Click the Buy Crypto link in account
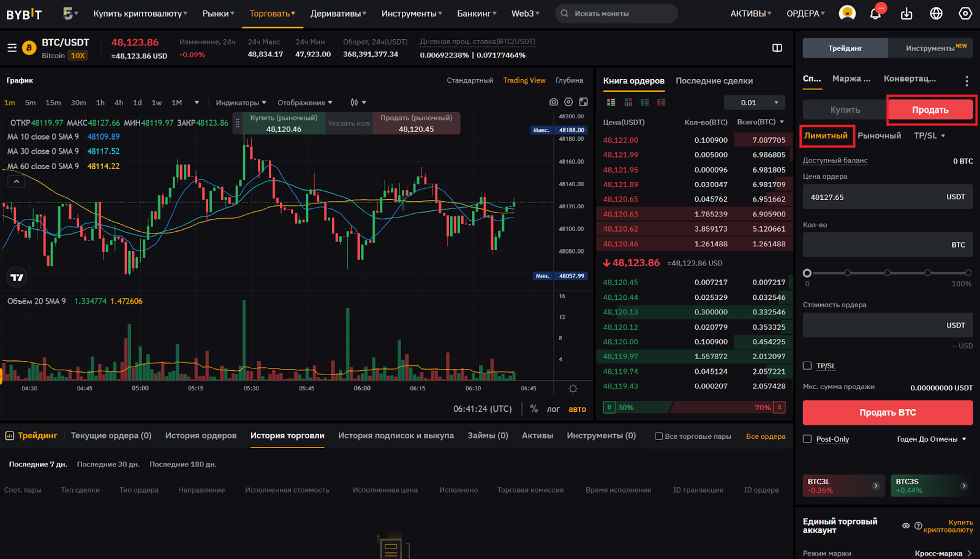This screenshot has width=980, height=559. [948, 526]
